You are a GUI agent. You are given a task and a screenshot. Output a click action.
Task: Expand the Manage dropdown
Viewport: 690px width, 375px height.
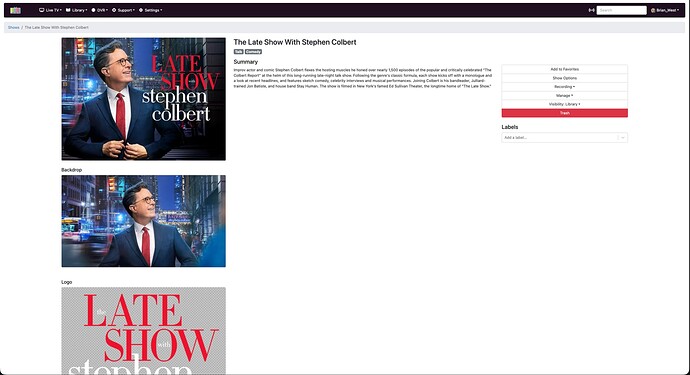tap(565, 96)
